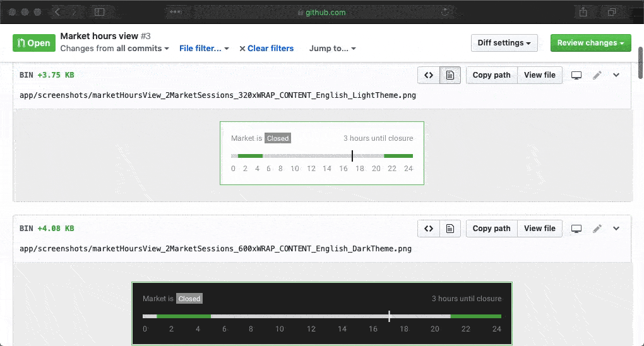Reload page using the address bar icon

coord(446,12)
